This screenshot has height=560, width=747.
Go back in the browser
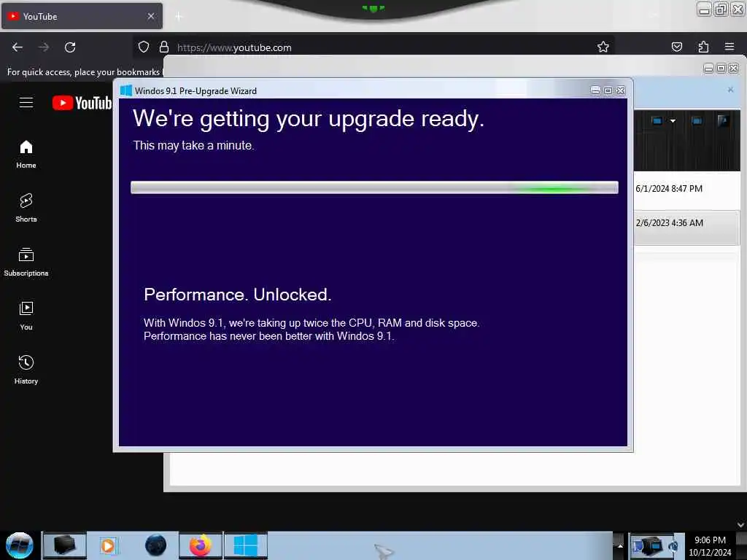18,47
